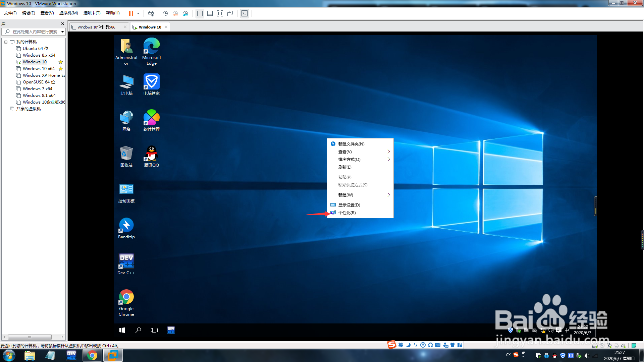Click the host Windows 7 Start orb
The width and height of the screenshot is (644, 362).
[9, 355]
